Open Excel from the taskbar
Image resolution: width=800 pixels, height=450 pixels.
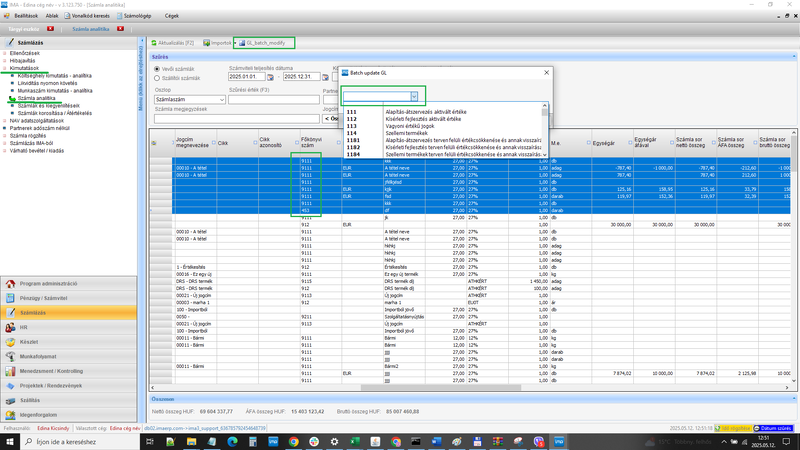(355, 442)
